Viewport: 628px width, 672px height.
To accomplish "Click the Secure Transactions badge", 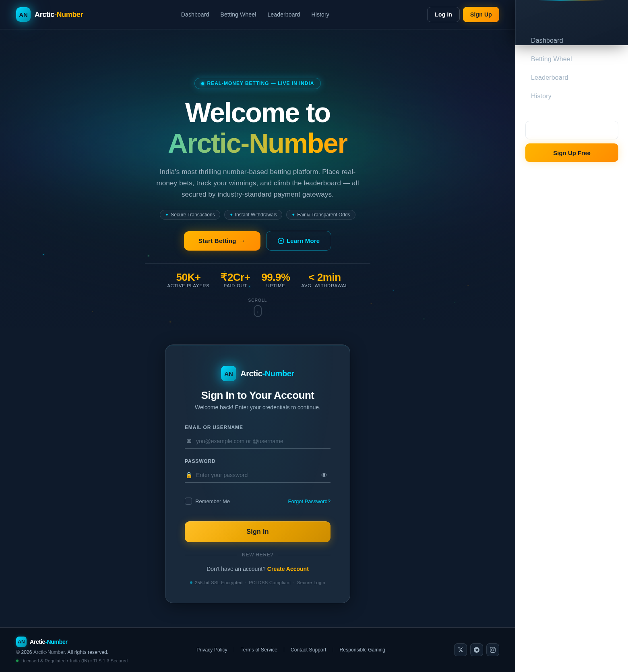I will 190,215.
